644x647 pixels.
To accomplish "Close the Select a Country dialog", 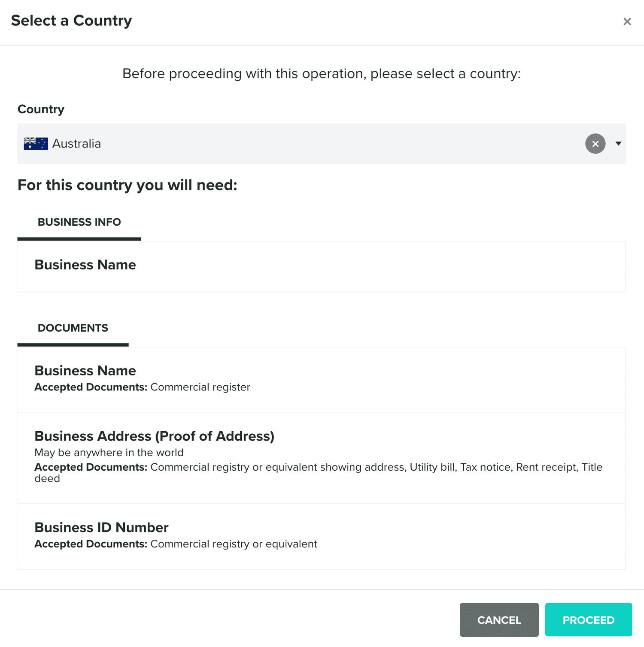I will pos(627,21).
